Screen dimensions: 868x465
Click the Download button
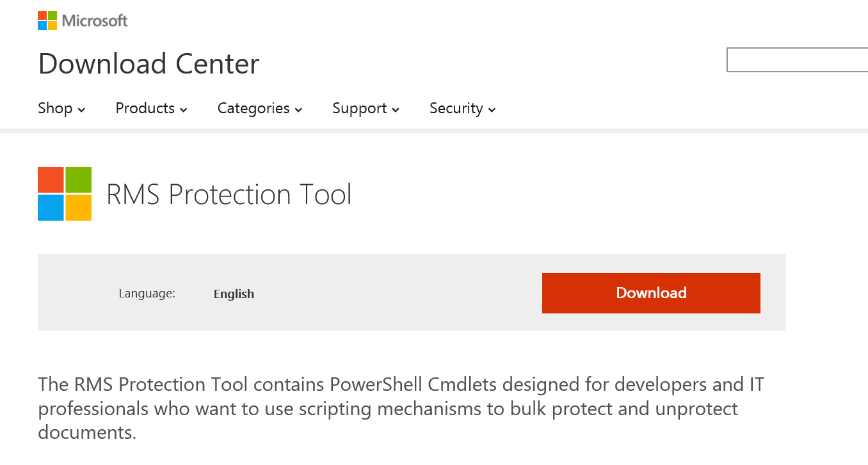pyautogui.click(x=650, y=293)
